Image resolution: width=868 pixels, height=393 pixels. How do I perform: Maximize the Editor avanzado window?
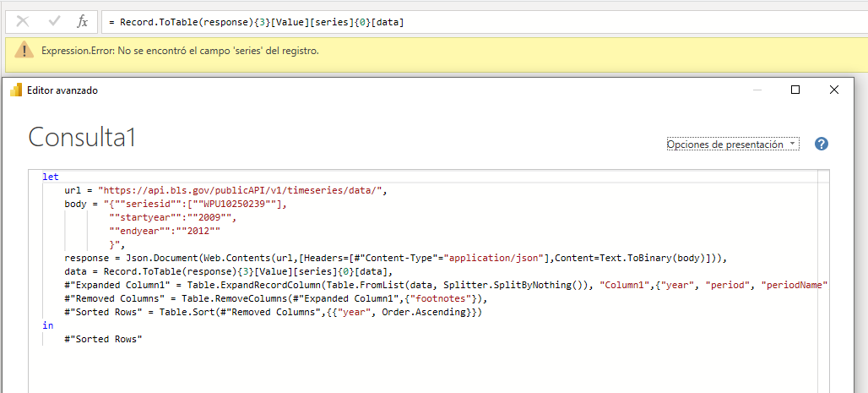click(795, 90)
